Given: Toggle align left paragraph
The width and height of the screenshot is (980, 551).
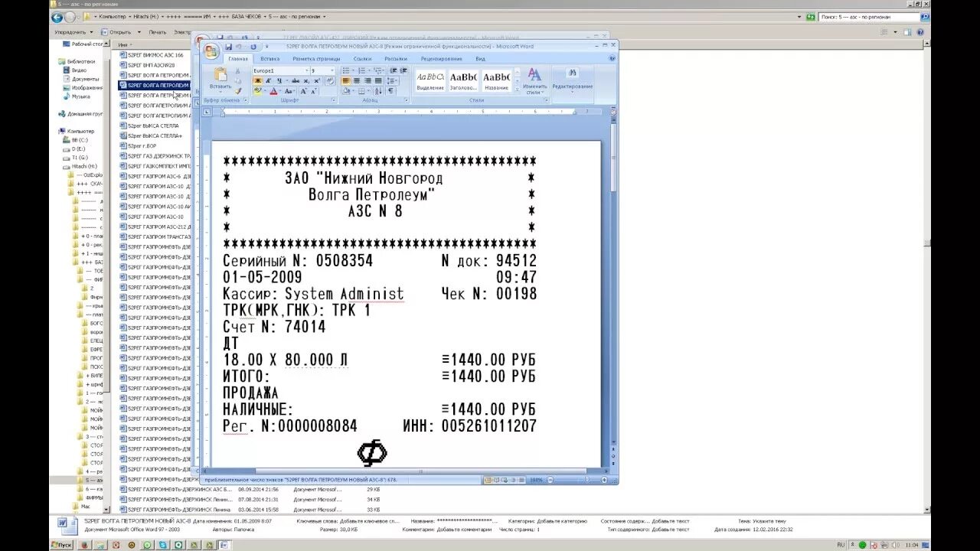Looking at the screenshot, I should pyautogui.click(x=346, y=81).
